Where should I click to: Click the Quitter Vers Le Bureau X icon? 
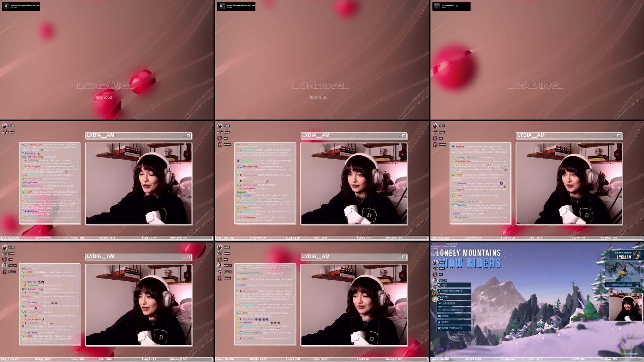point(439,328)
